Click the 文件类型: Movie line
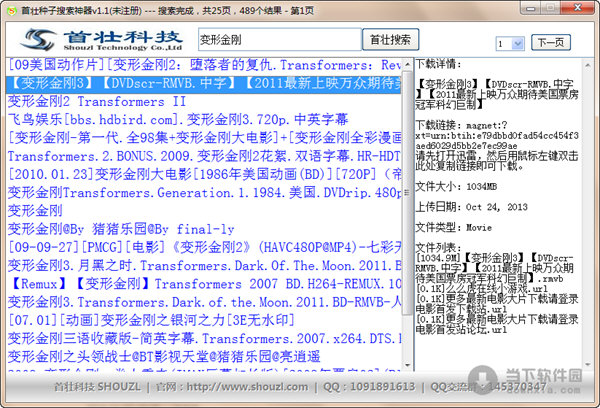The height and width of the screenshot is (408, 600). [453, 228]
